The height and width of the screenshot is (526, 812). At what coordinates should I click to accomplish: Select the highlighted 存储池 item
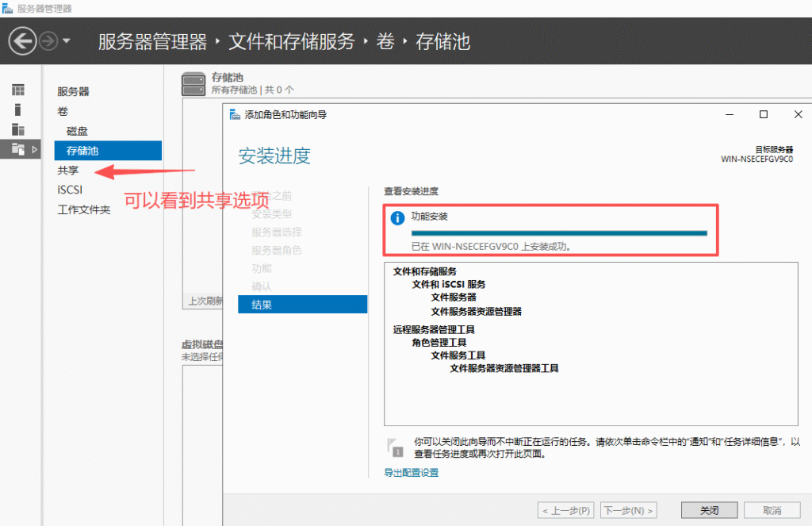(x=82, y=151)
